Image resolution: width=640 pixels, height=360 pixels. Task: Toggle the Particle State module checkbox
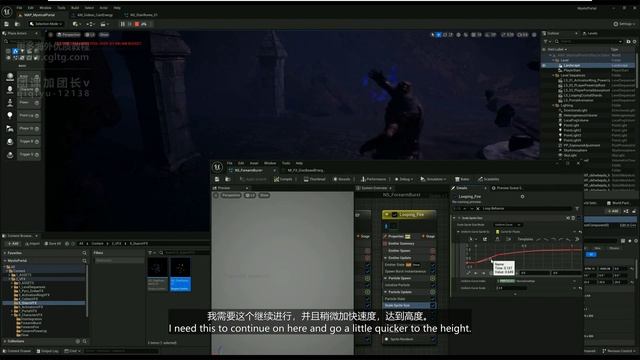click(x=433, y=299)
